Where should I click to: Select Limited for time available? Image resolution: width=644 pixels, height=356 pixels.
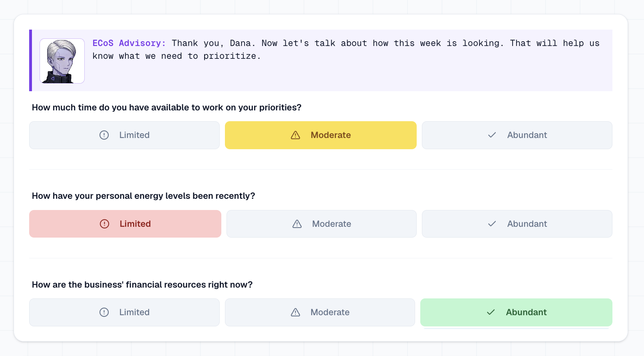coord(124,135)
